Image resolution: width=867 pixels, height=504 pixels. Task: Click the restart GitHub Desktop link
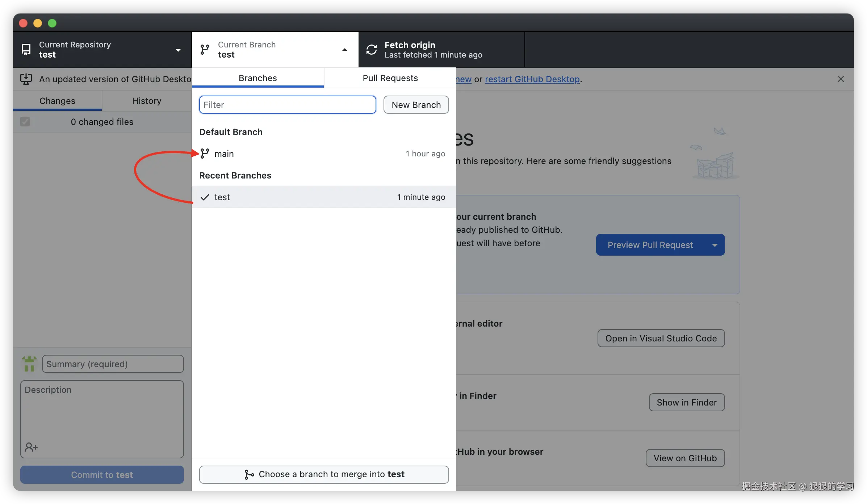532,79
